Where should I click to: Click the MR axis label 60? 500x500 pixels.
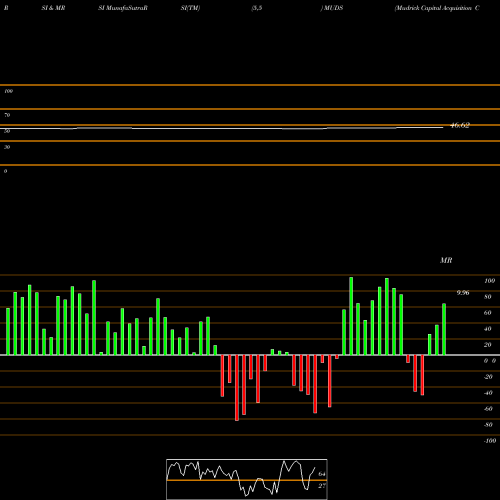[x=488, y=313]
